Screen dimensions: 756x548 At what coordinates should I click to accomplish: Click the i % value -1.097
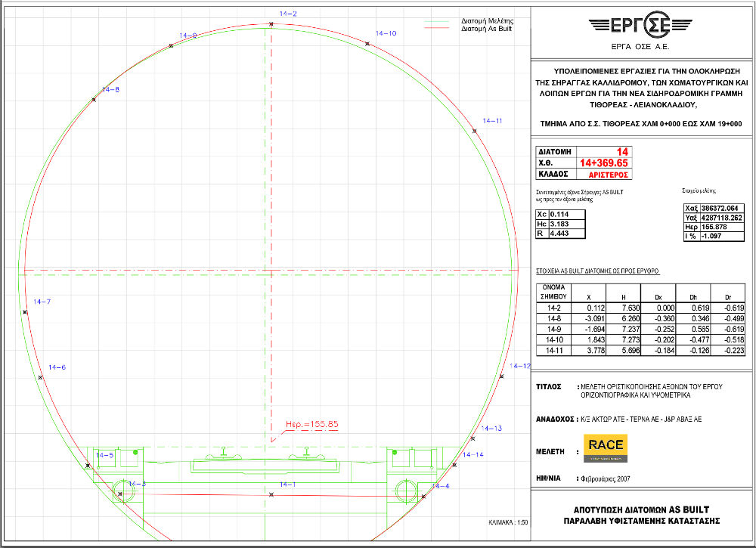coord(711,236)
